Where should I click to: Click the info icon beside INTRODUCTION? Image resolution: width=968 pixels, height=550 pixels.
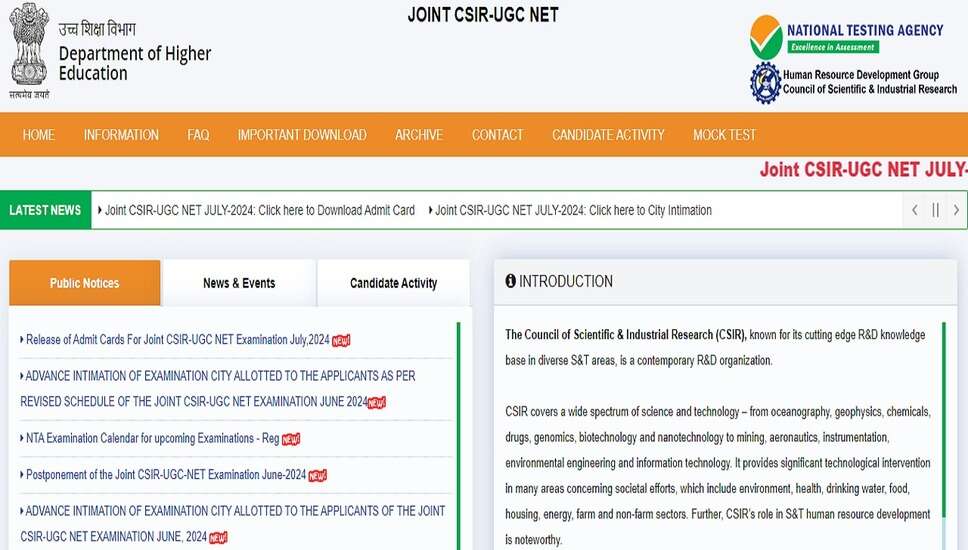point(511,281)
